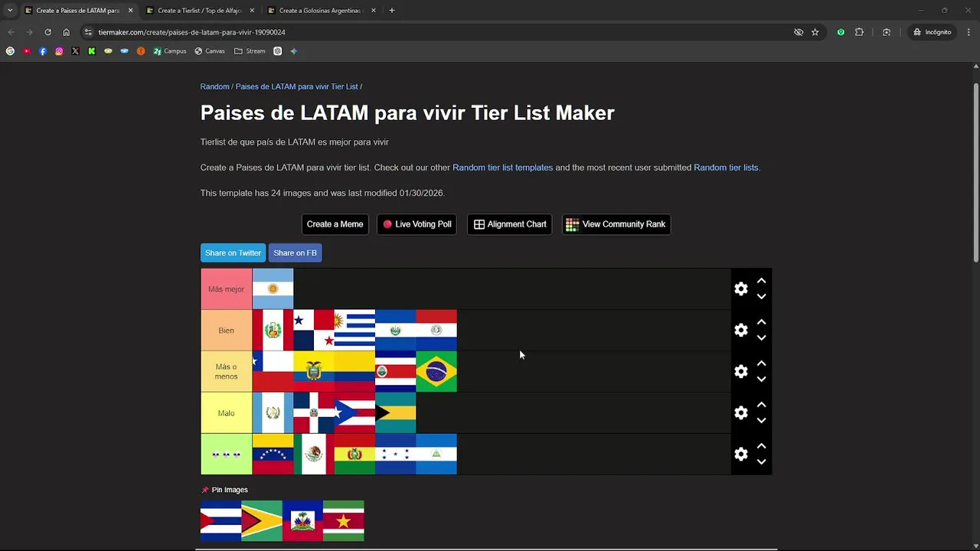Click the Argentina flag in Más mejor row
Screen dimensions: 980x551
pyautogui.click(x=273, y=289)
